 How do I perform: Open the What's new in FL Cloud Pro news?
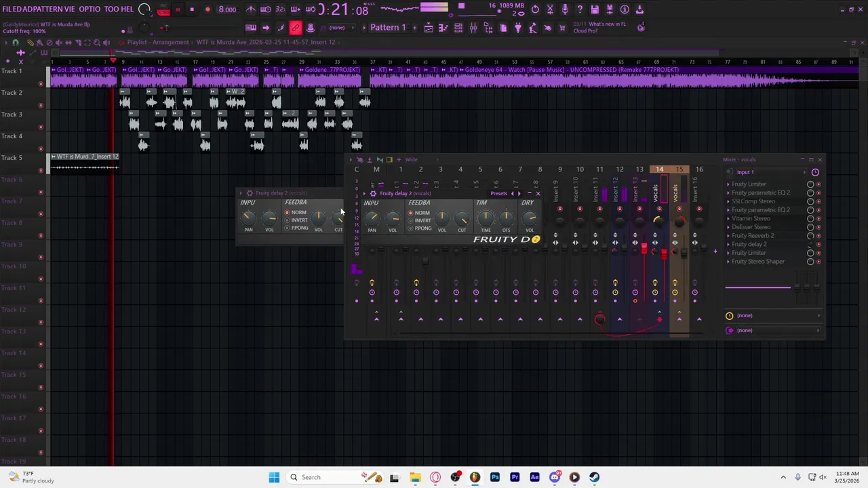tap(599, 27)
